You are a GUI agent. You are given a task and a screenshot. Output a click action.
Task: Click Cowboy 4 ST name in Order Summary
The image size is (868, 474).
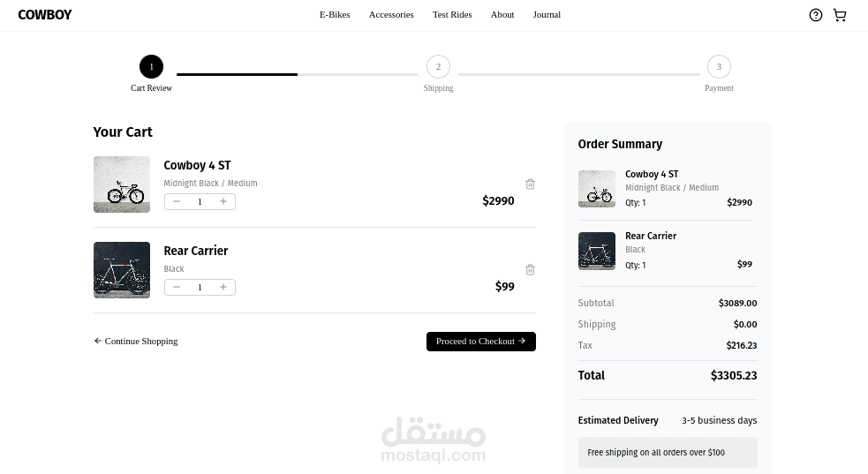point(652,174)
